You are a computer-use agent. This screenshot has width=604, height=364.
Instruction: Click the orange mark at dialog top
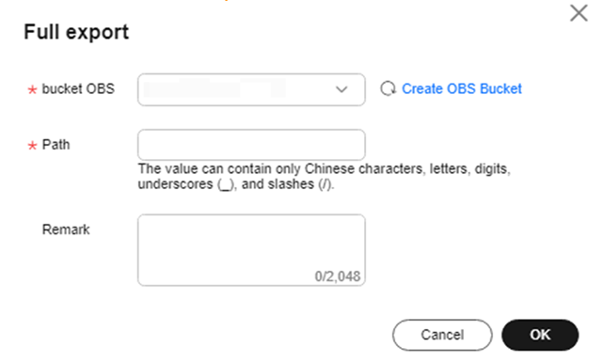point(227,0)
